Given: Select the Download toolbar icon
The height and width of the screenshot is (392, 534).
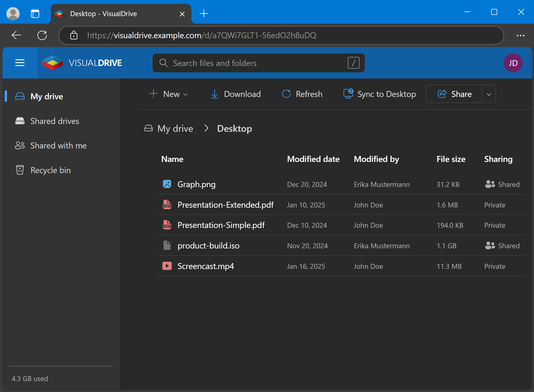Looking at the screenshot, I should (214, 94).
